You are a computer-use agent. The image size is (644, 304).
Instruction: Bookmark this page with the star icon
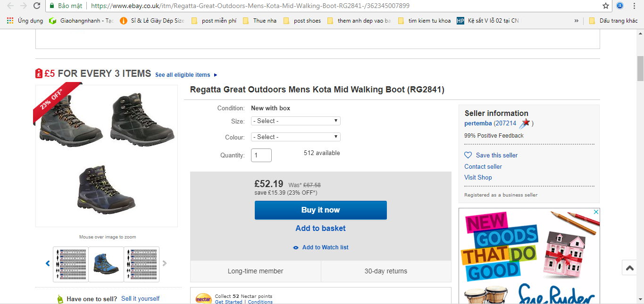coord(606,6)
